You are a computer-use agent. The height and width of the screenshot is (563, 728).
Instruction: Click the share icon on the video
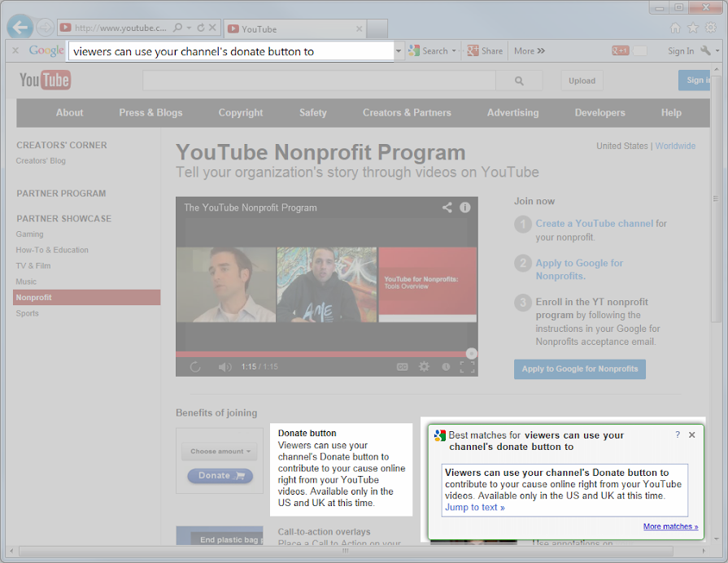tap(447, 207)
